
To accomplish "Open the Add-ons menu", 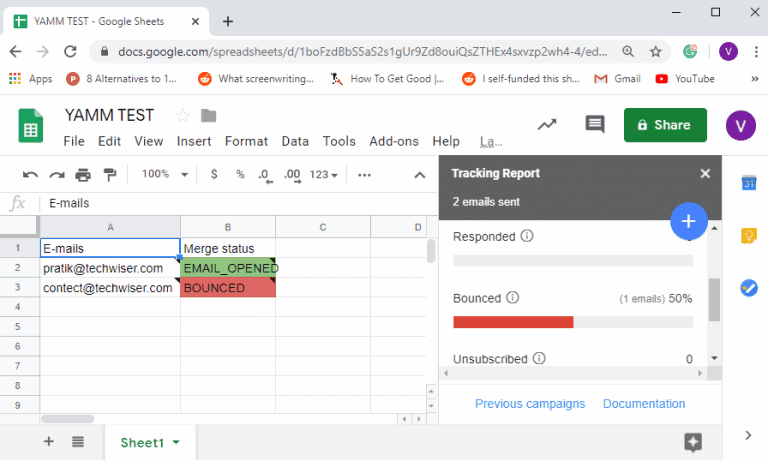I will tap(393, 142).
